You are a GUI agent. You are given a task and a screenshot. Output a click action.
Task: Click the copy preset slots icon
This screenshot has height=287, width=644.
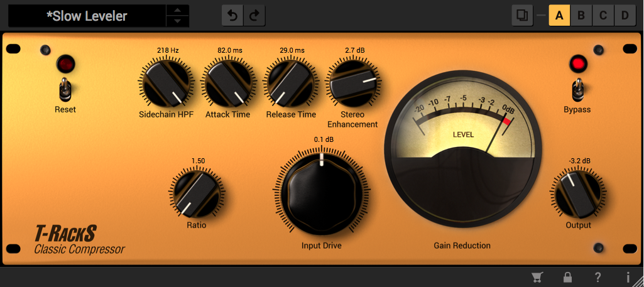(523, 16)
